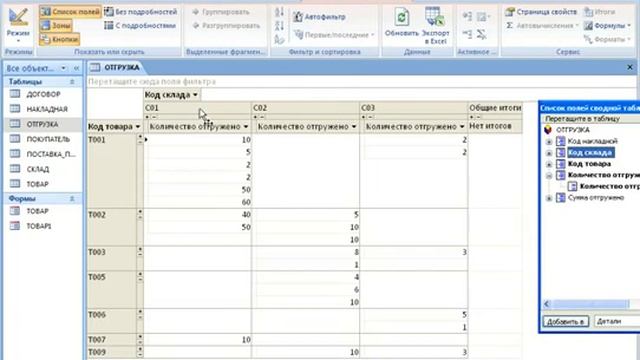Click sort ascending icon in ribbon
Image resolution: width=640 pixels, height=360 pixels.
point(279,12)
